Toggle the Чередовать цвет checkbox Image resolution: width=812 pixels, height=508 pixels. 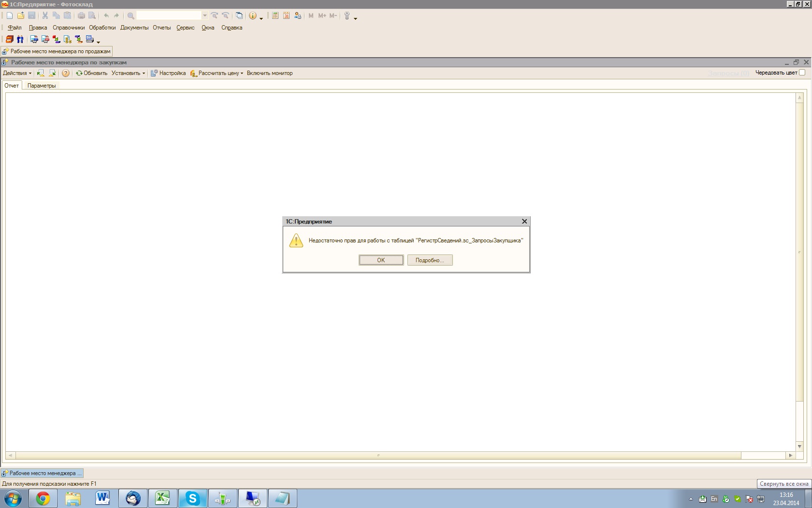click(802, 73)
